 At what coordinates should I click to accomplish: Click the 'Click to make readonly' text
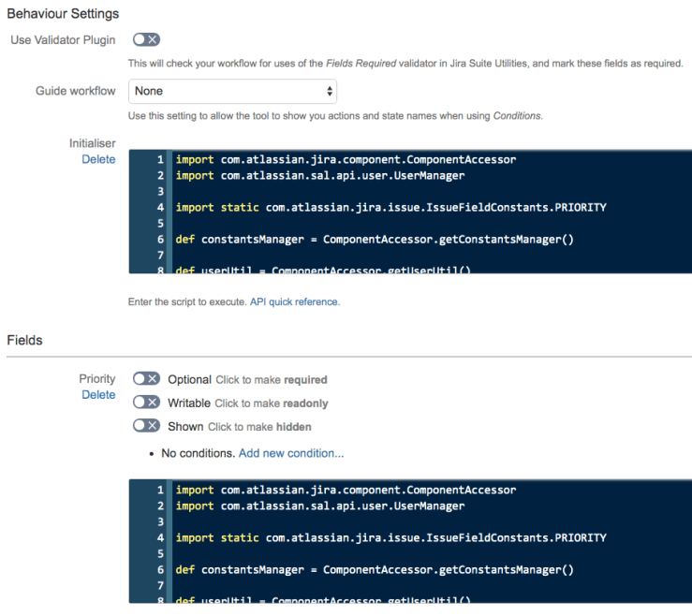(272, 403)
